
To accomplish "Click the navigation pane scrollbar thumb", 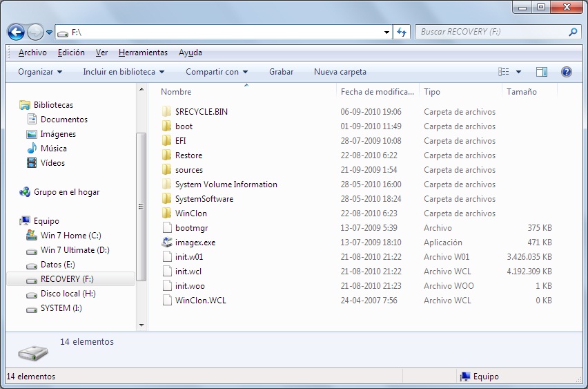I will click(x=141, y=207).
